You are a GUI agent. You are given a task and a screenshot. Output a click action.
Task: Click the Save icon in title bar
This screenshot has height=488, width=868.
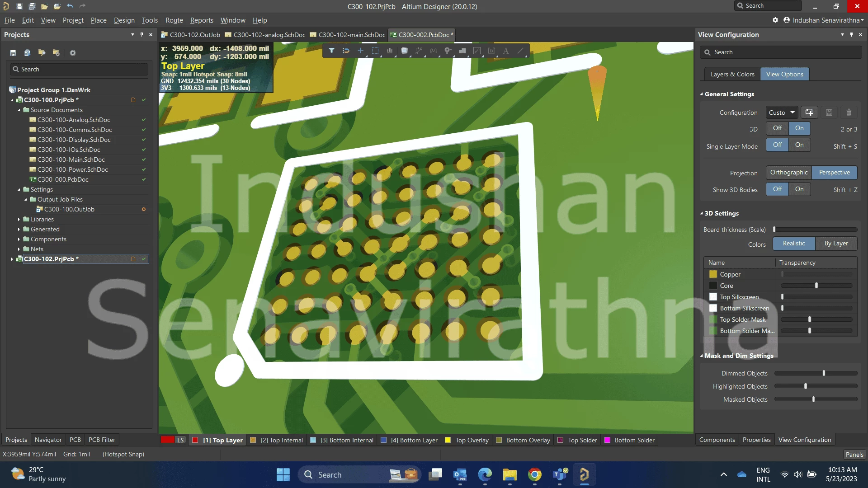point(19,6)
